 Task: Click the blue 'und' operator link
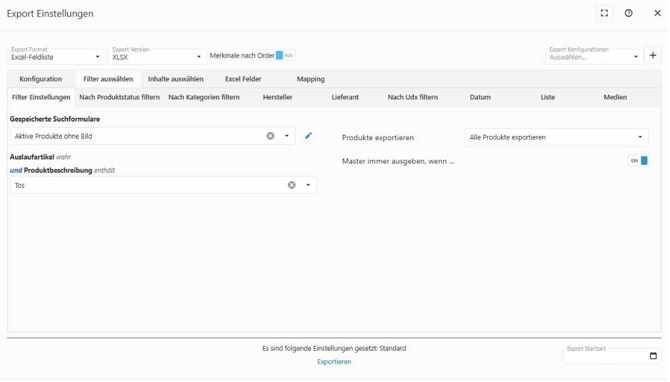[16, 170]
